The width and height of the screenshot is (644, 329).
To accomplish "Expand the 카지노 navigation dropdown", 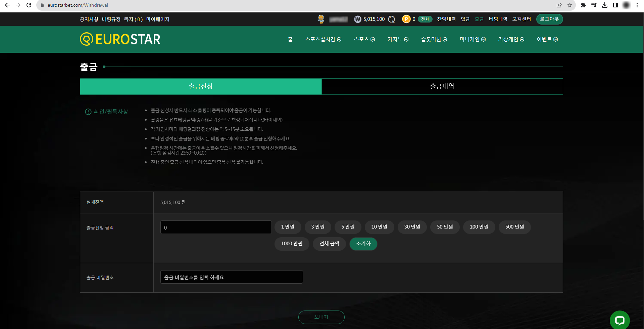I will coord(398,39).
